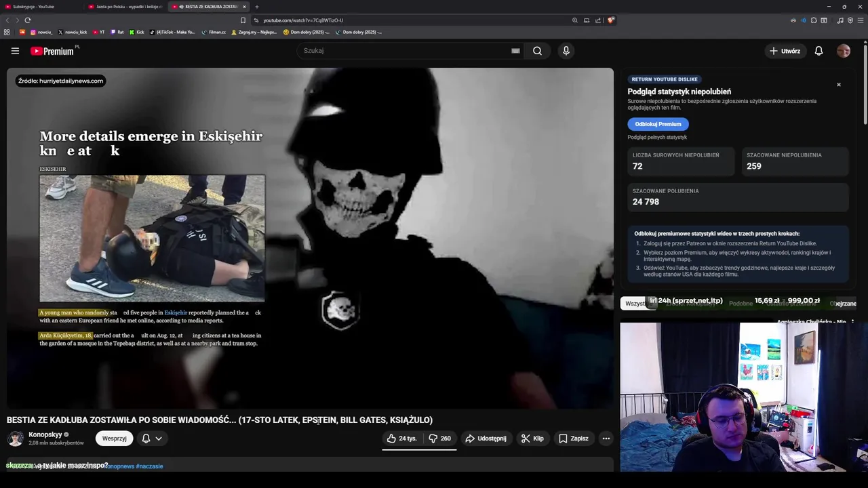Close the Return YouTube Dislike panel
868x488 pixels.
point(839,85)
